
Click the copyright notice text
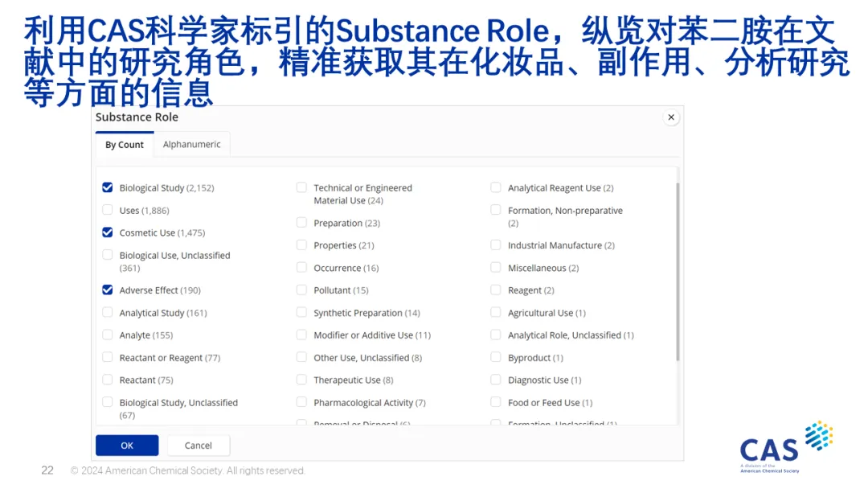tap(187, 471)
